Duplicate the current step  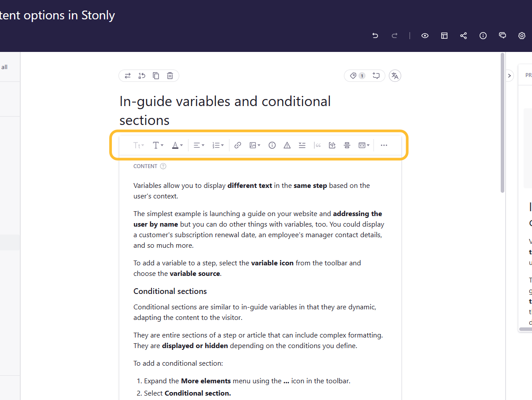click(x=155, y=75)
